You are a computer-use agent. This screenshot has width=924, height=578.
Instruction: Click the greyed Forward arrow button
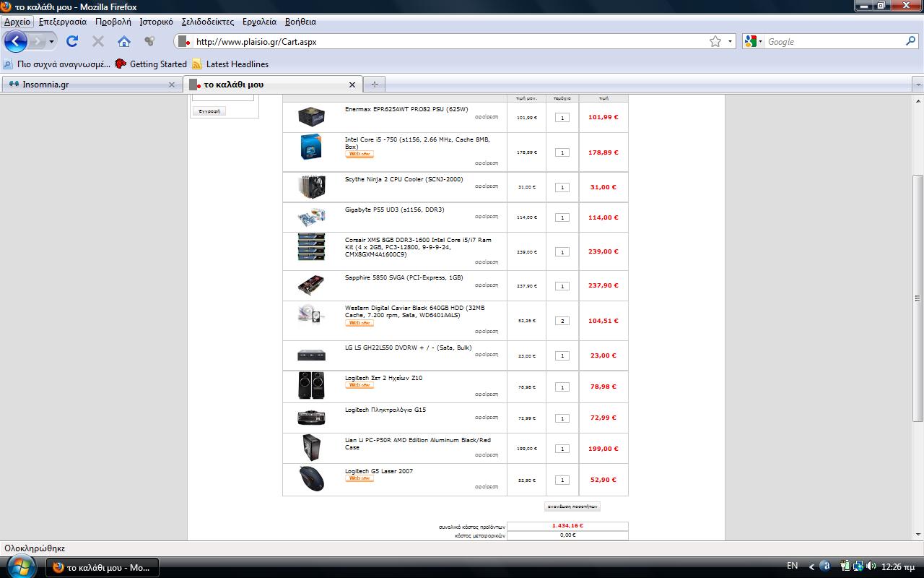(x=38, y=41)
